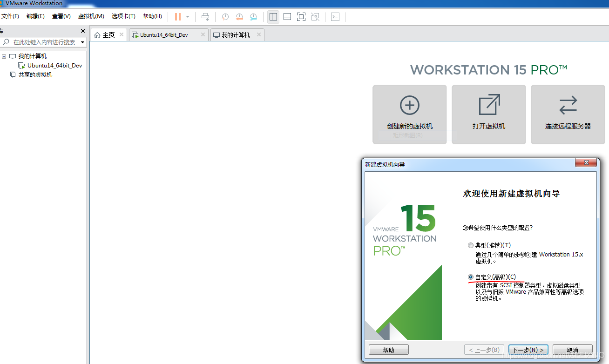This screenshot has width=609, height=364.
Task: Open the library search dropdown arrow
Action: [x=83, y=42]
